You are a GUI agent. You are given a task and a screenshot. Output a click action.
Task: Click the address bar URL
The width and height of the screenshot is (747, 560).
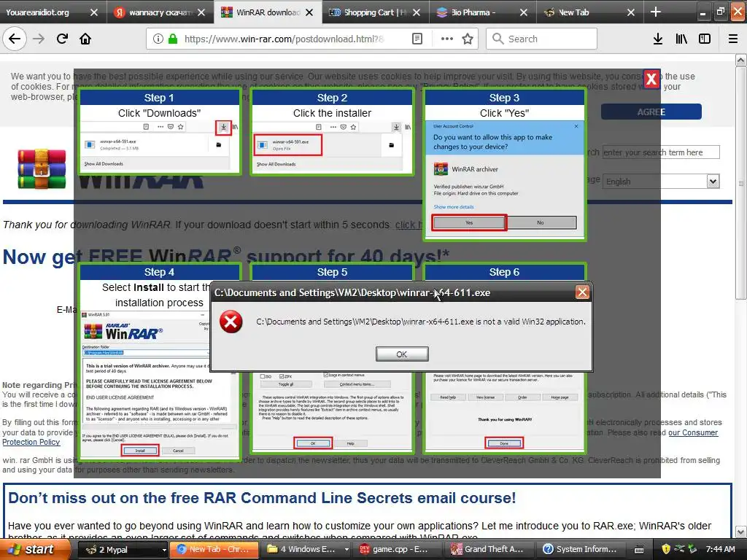click(x=284, y=39)
